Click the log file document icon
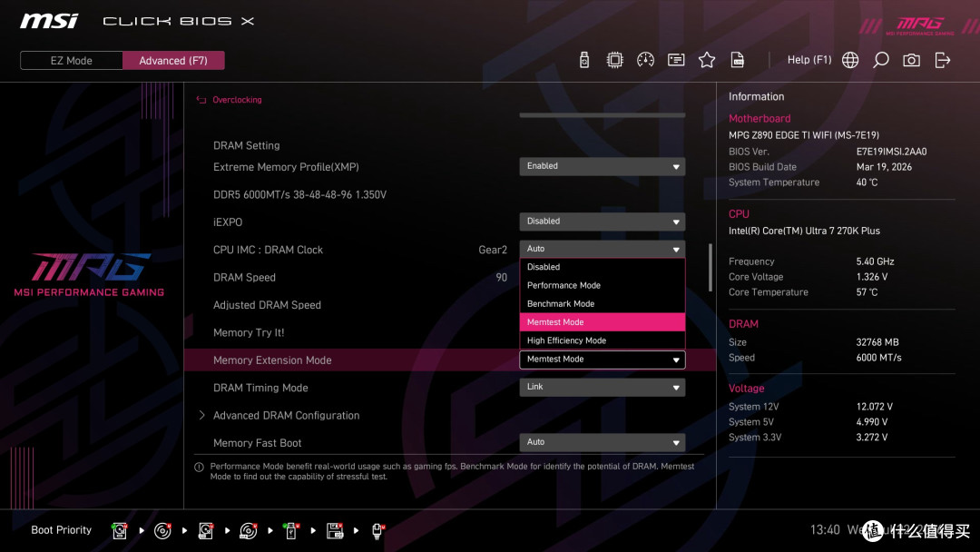Image resolution: width=980 pixels, height=552 pixels. click(738, 60)
